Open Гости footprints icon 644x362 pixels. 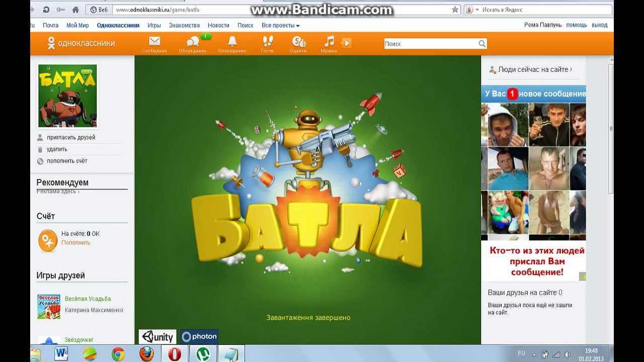268,42
